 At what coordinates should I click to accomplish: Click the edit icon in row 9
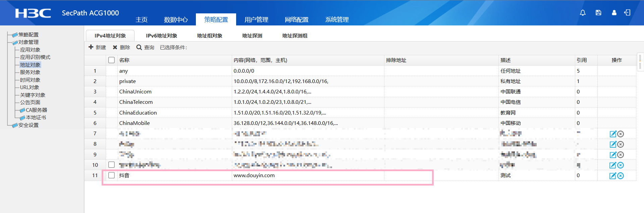point(613,155)
